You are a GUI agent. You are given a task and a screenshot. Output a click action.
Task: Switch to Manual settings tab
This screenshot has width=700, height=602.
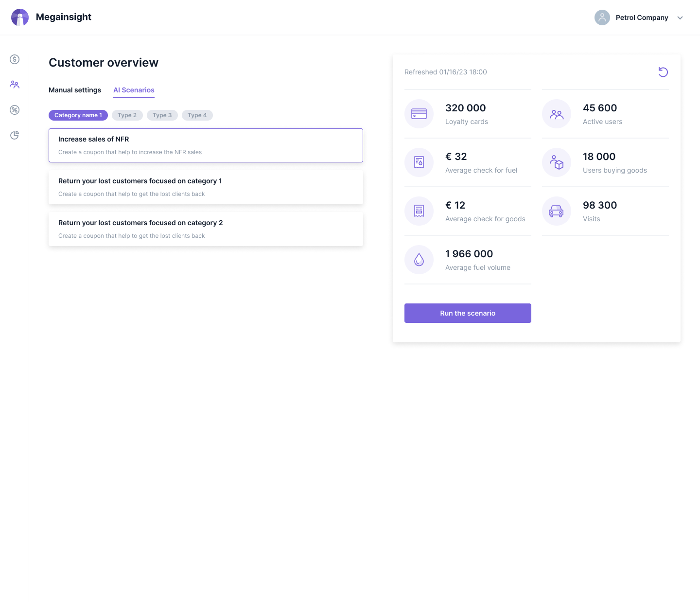coord(75,90)
